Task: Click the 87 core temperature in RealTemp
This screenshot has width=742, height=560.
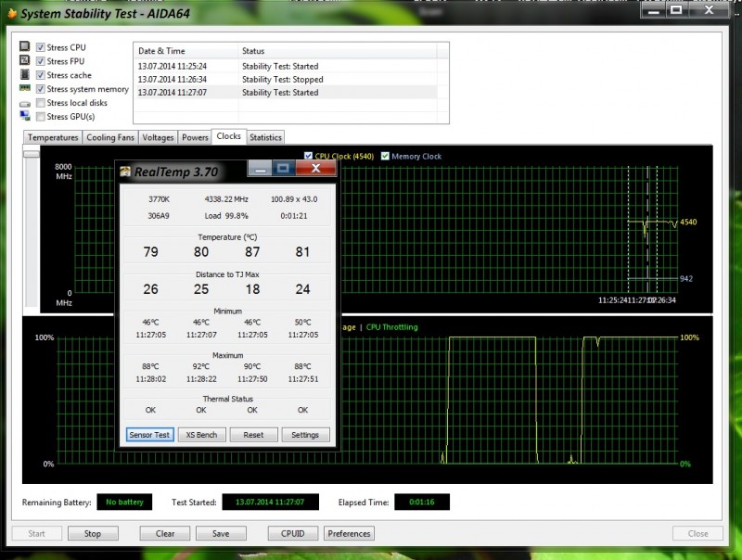Action: coord(252,251)
